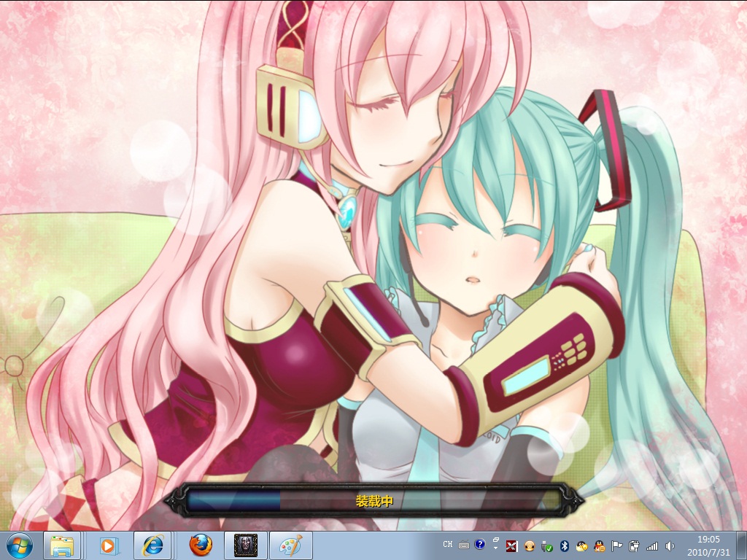Screen dimensions: 747x560
Task: Click the Show Desktop strip at taskbar end
Action: (x=741, y=545)
